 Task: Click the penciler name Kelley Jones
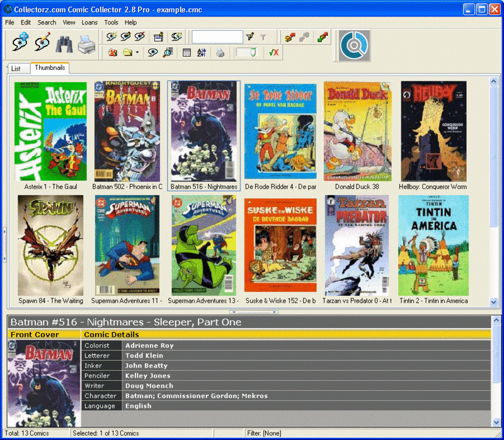tap(148, 376)
